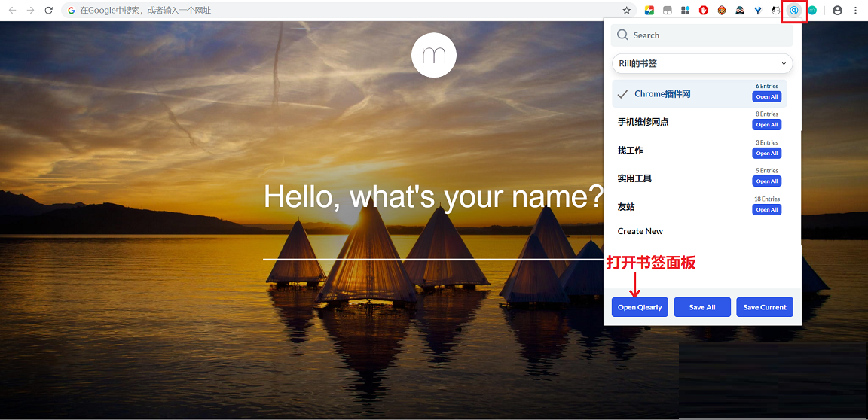
Task: Click the red stop-hand adblock extension icon
Action: [x=704, y=11]
